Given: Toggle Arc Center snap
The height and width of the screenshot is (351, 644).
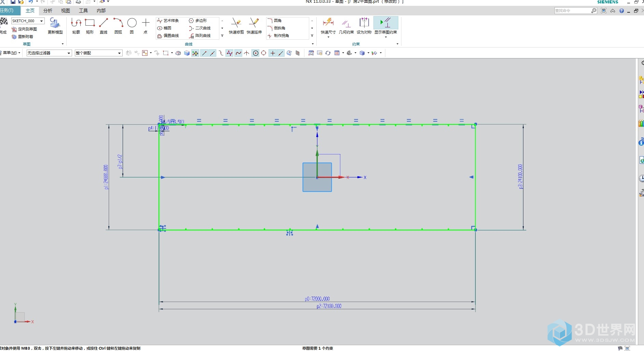Looking at the screenshot, I should pos(256,53).
